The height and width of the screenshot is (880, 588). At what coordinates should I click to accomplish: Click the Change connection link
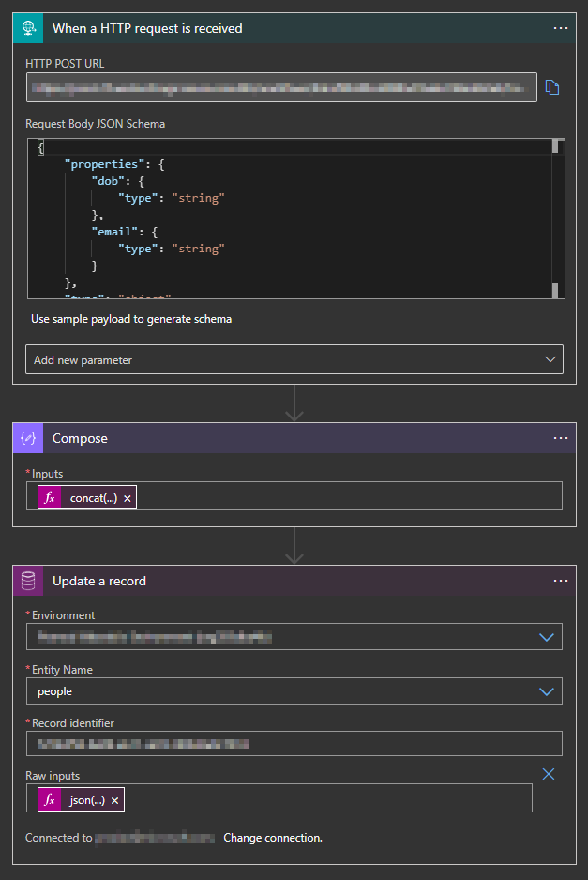(273, 838)
